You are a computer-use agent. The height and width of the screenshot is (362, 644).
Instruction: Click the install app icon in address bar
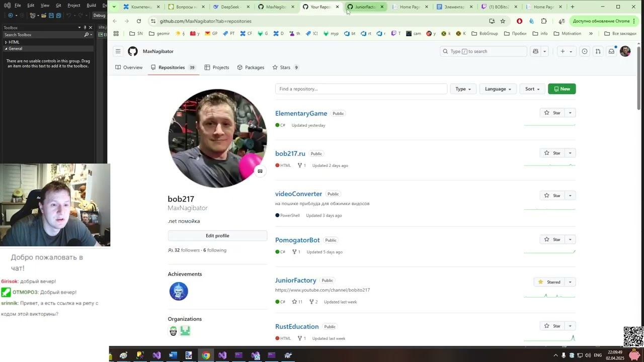492,21
